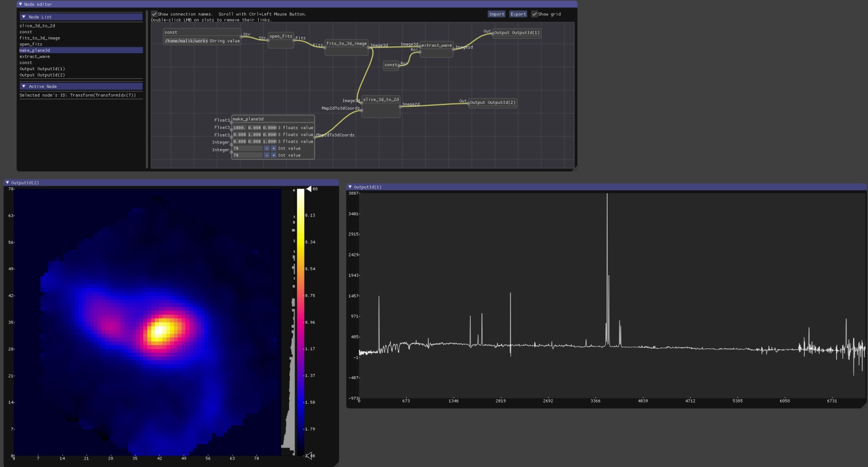
Task: Click the file path string input field
Action: click(x=186, y=41)
